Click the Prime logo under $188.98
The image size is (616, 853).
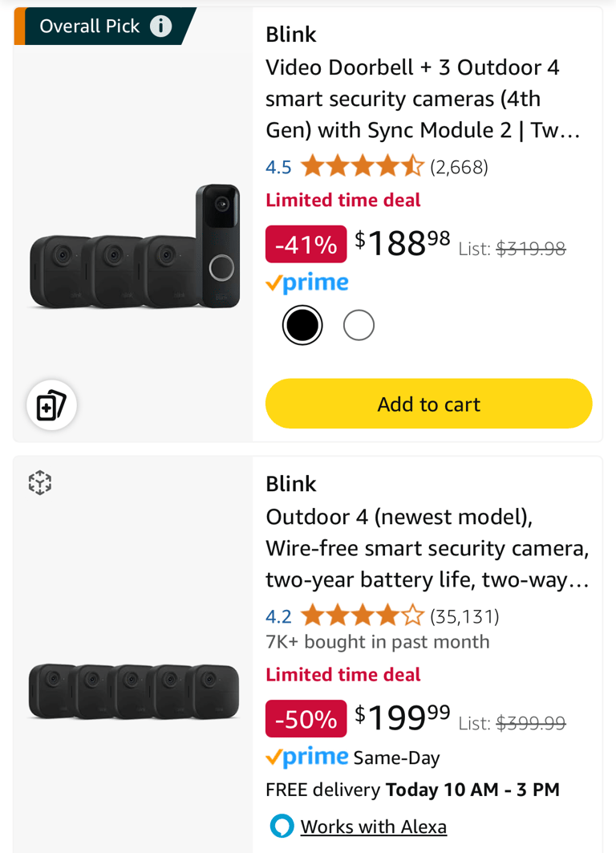click(307, 283)
